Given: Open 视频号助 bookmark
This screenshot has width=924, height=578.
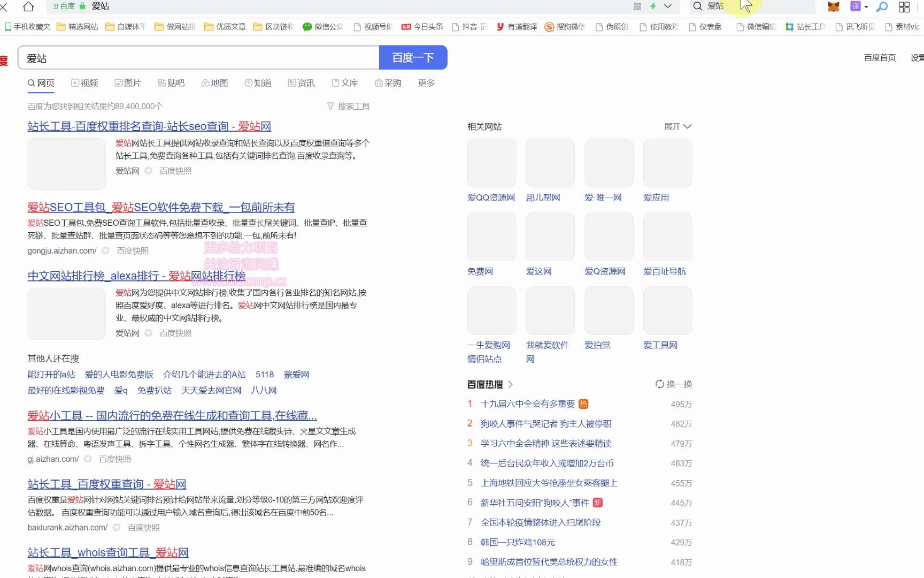Looking at the screenshot, I should coord(373,27).
